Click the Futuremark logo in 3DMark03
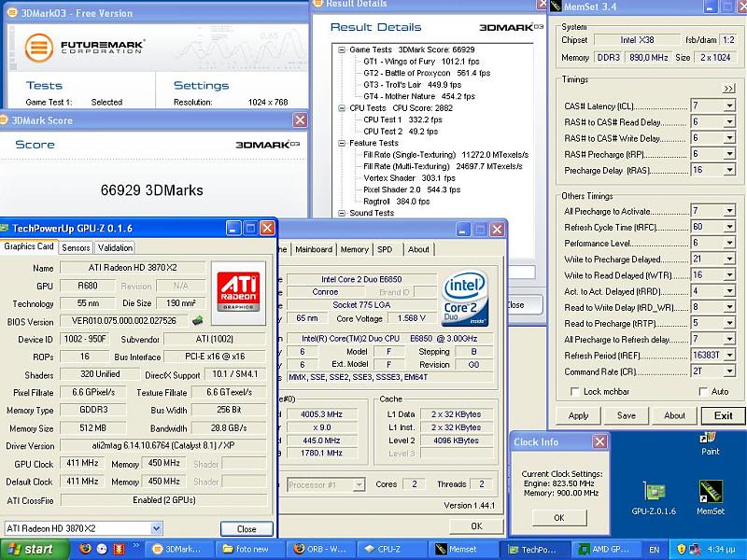Screen dimensions: 747x560 (x=84, y=48)
